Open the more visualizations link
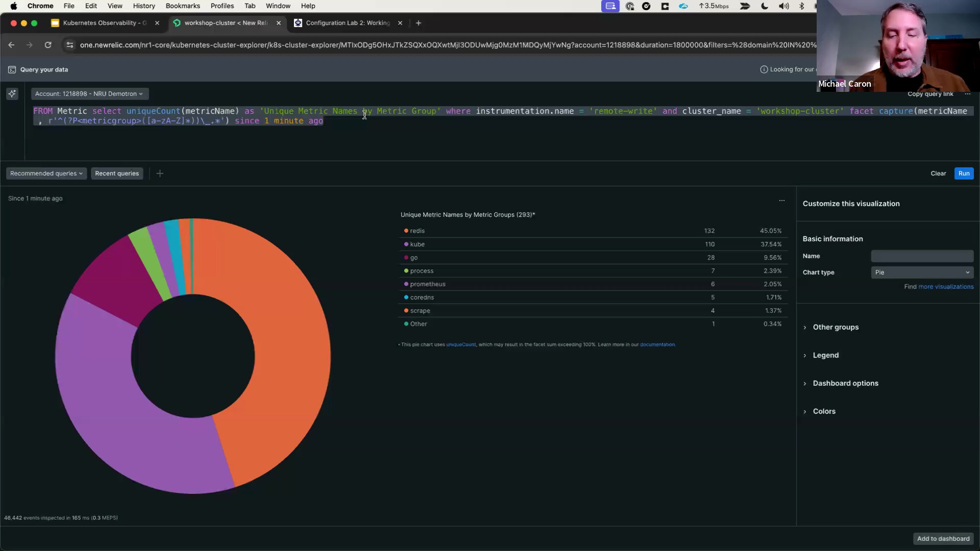The width and height of the screenshot is (980, 551). tap(946, 287)
